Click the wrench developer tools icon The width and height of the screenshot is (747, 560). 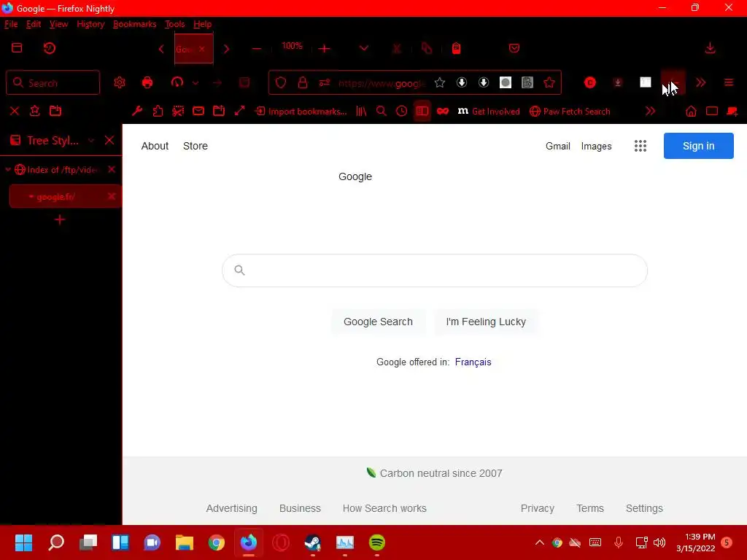click(137, 111)
